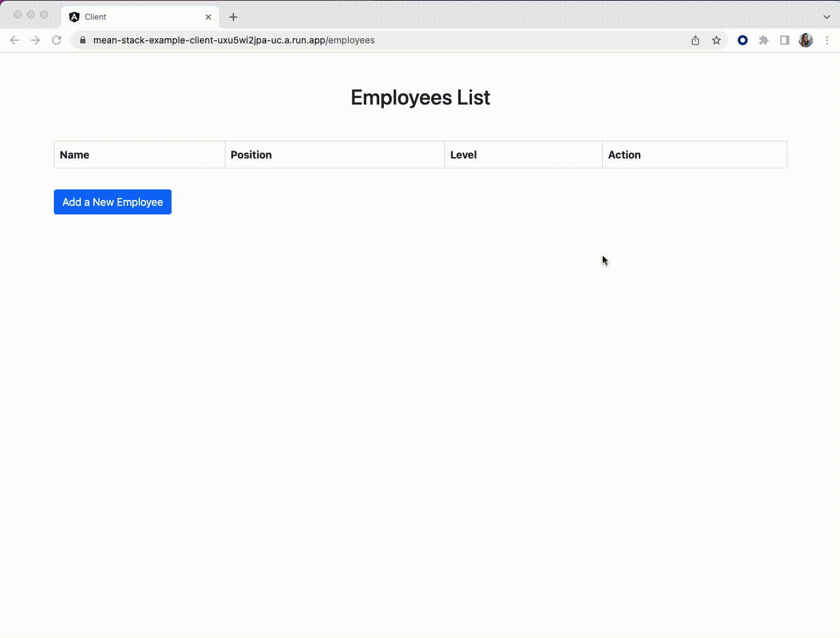Open the share page icon

[x=695, y=40]
